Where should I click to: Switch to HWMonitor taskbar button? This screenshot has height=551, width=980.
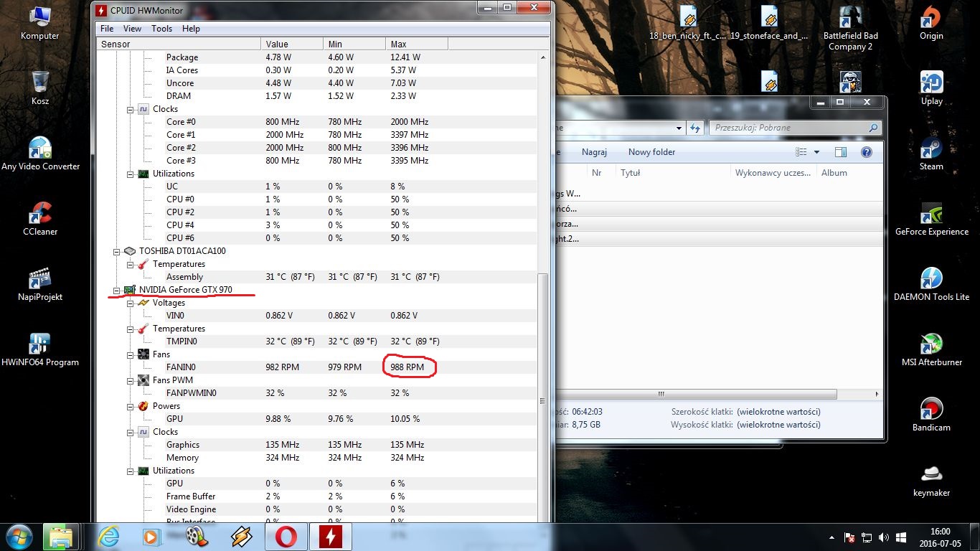coord(330,537)
